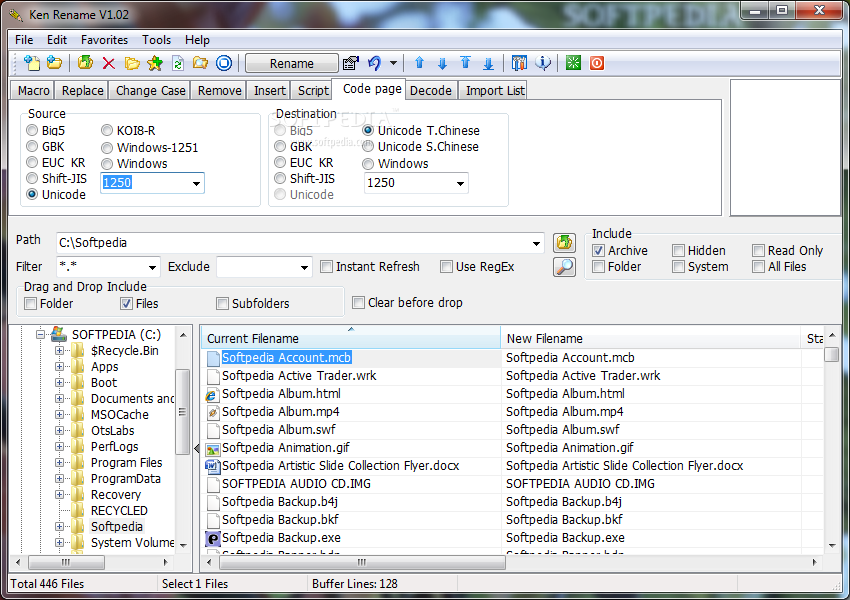The image size is (850, 600).
Task: Enable the Use RegEx checkbox
Action: [x=447, y=267]
